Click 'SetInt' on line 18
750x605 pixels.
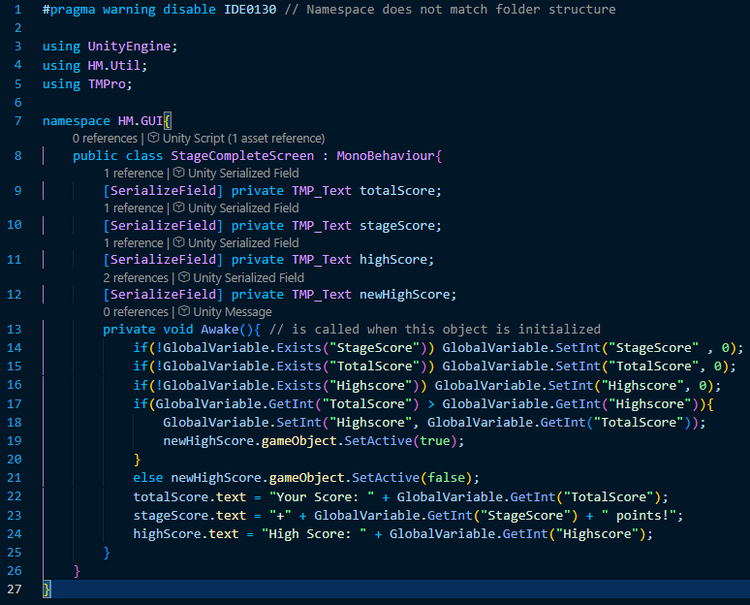[299, 423]
